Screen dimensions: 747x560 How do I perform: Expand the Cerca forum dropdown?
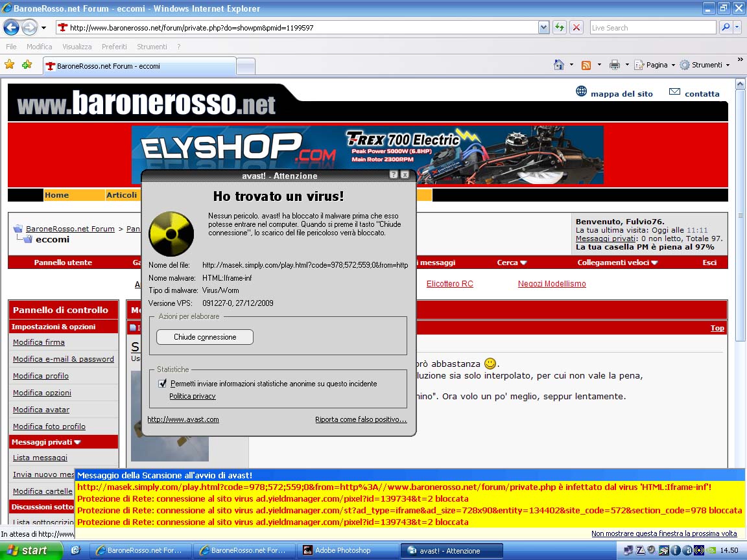[512, 262]
